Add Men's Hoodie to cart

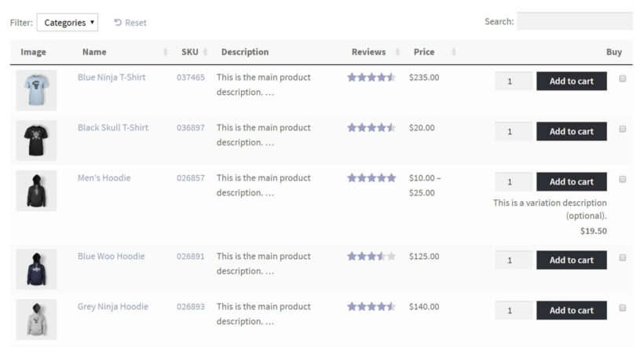[571, 182]
